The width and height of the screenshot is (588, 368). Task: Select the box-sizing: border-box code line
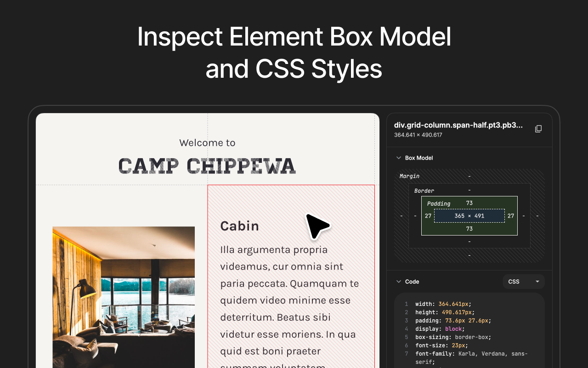point(453,337)
